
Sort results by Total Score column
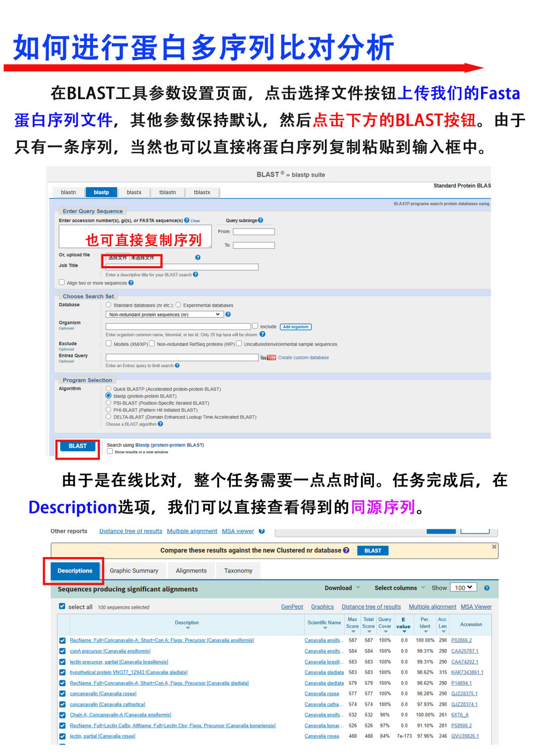click(369, 631)
